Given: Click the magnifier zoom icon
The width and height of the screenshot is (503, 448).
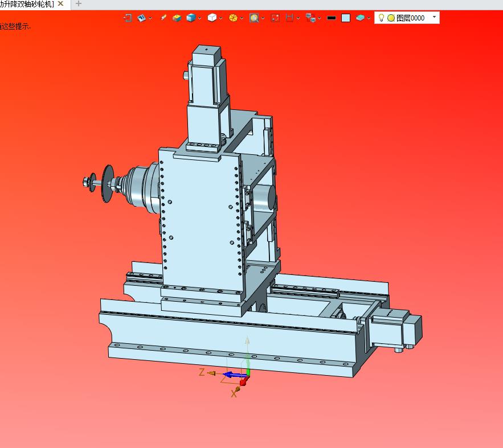Looking at the screenshot, I should (254, 18).
